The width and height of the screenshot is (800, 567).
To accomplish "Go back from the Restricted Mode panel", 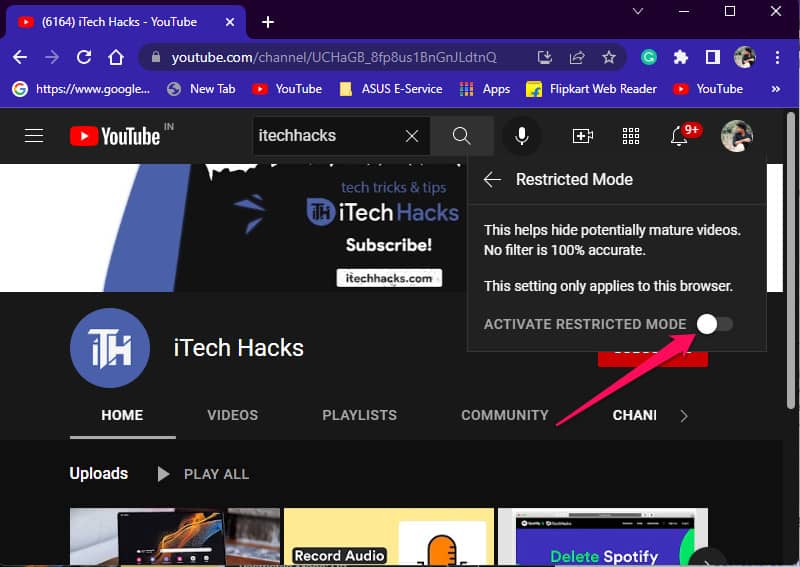I will 492,180.
